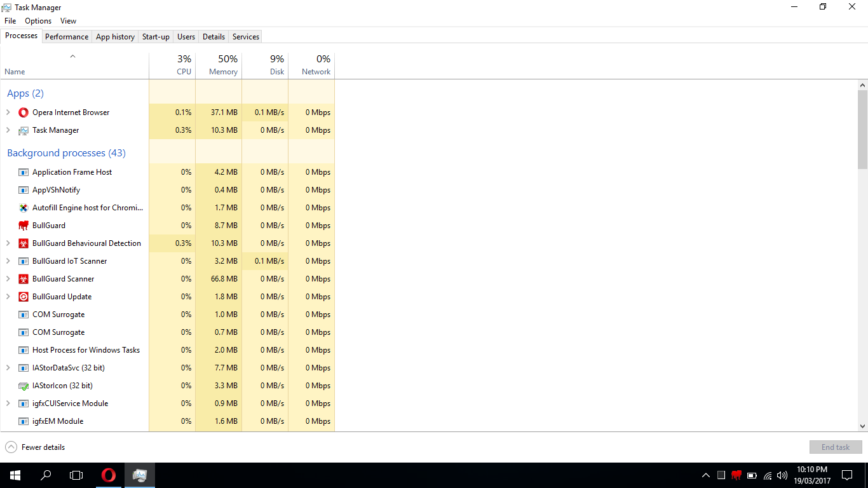
Task: Switch to the Performance tab
Action: click(67, 37)
